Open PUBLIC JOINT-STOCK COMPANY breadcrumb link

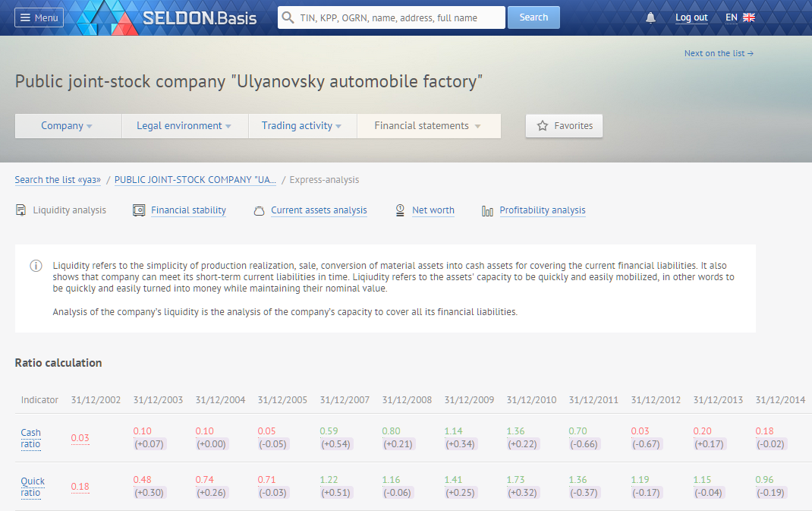point(195,180)
